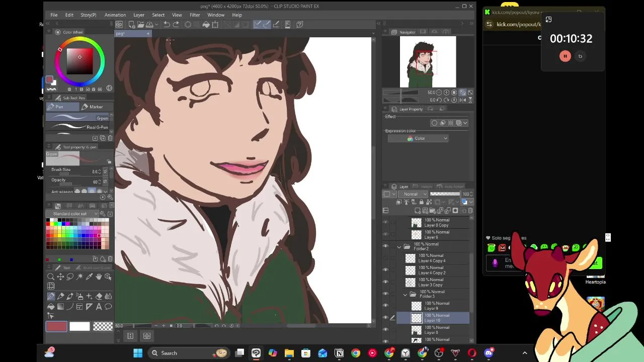Screen dimensions: 644x362
Task: Open the Layer menu
Action: click(139, 15)
